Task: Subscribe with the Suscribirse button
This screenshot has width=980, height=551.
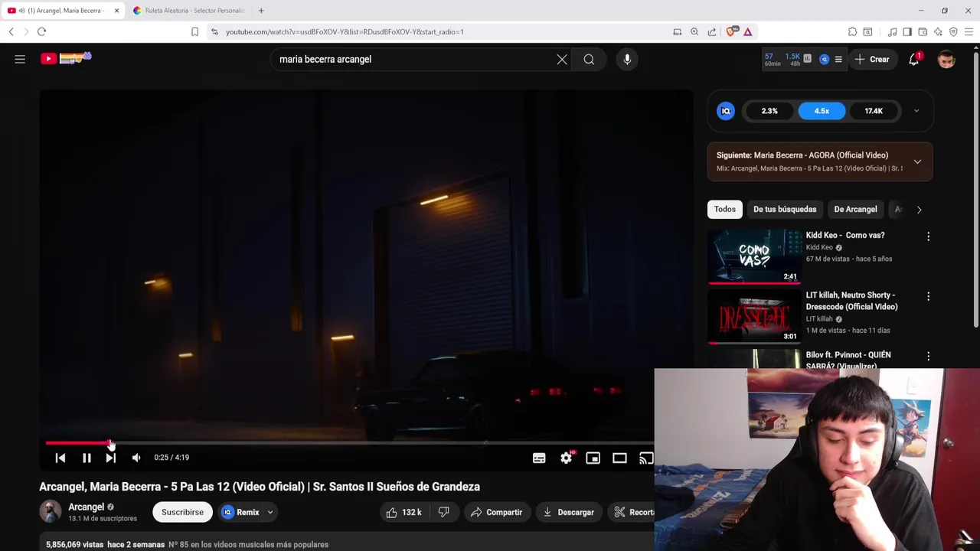Action: click(x=182, y=512)
